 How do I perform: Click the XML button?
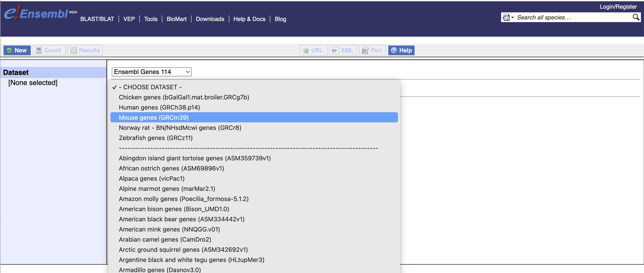pos(343,50)
